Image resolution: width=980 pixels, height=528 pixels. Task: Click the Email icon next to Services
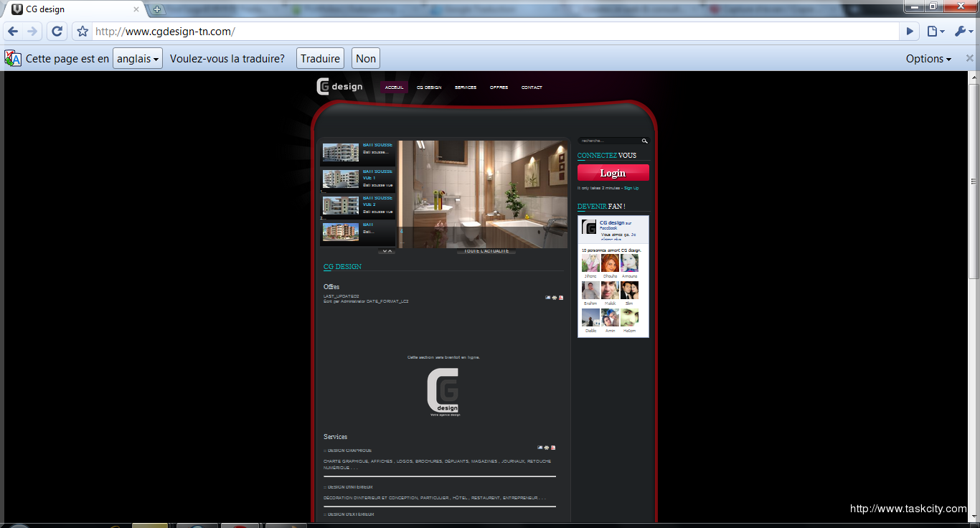click(x=540, y=447)
